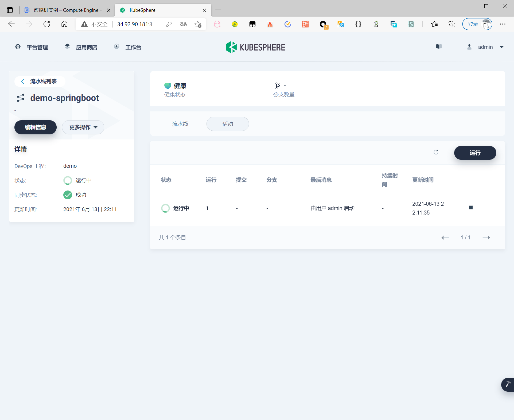
Task: Click the 运行 button
Action: click(x=475, y=153)
